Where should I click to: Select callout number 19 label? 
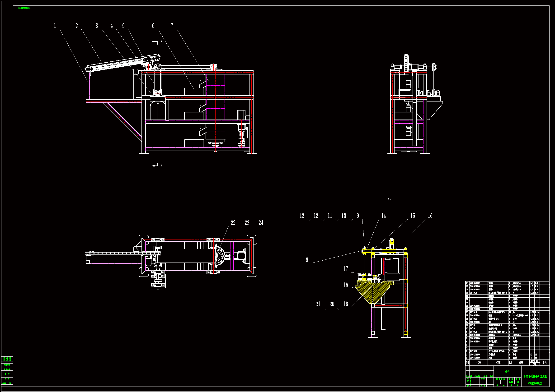pyautogui.click(x=346, y=304)
